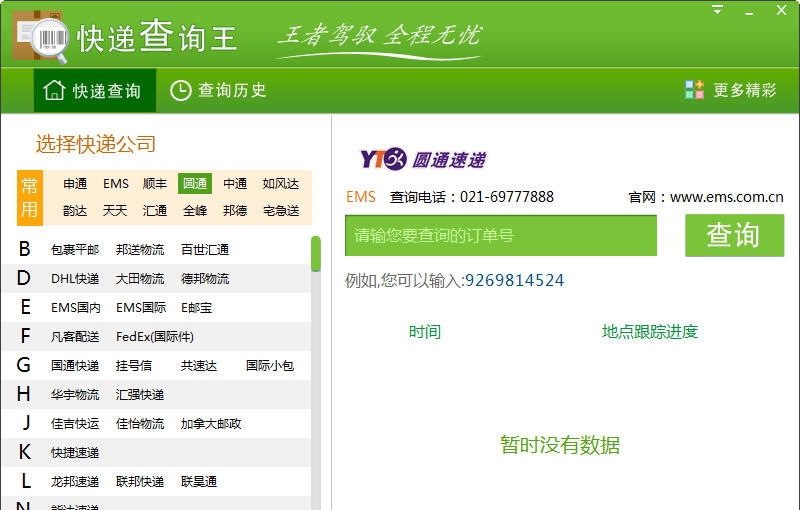Select 宅急送 courier
Screen dimensions: 800x510
point(281,211)
